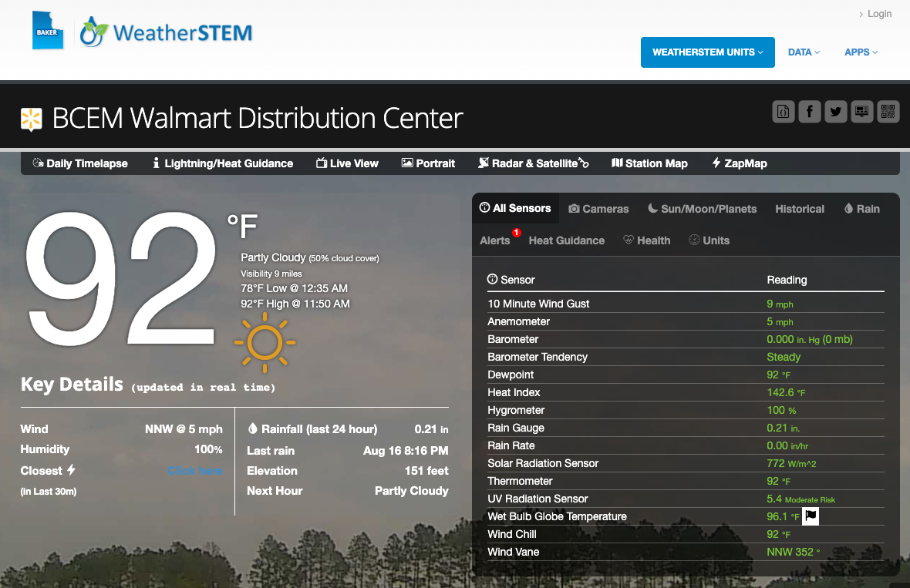This screenshot has width=910, height=588.
Task: Open the Station Map
Action: coord(649,163)
